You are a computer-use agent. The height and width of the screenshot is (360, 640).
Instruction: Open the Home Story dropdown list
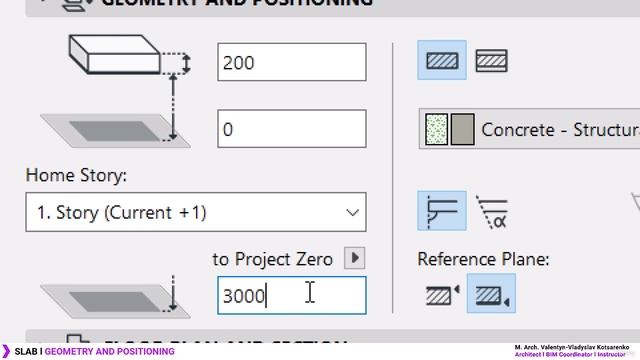[x=196, y=212]
